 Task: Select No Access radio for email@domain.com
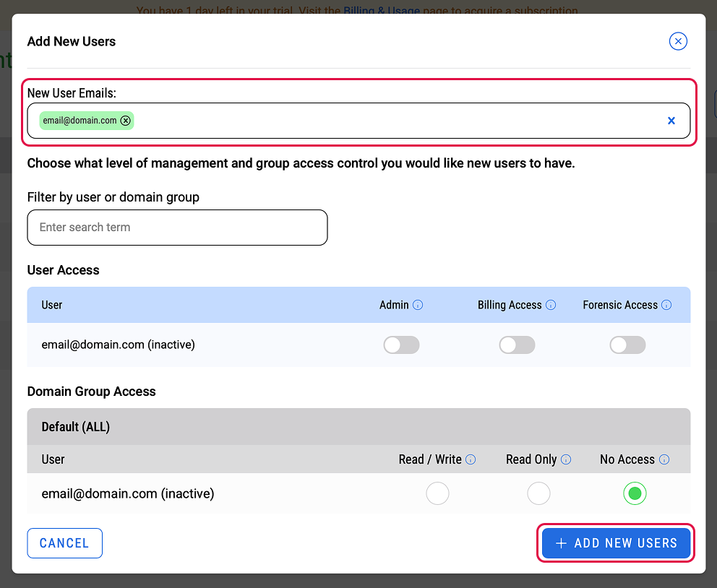coord(634,493)
